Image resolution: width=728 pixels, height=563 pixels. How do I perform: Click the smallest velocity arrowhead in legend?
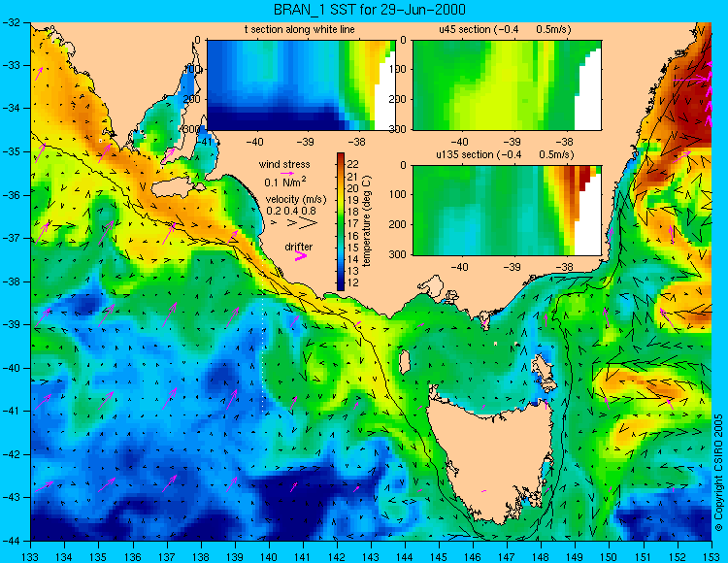pos(274,223)
